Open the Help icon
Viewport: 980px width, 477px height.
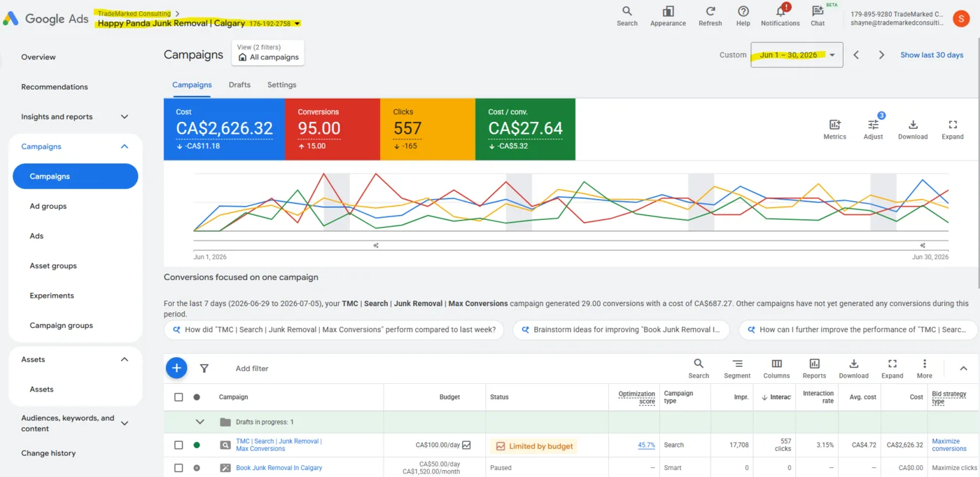click(743, 15)
